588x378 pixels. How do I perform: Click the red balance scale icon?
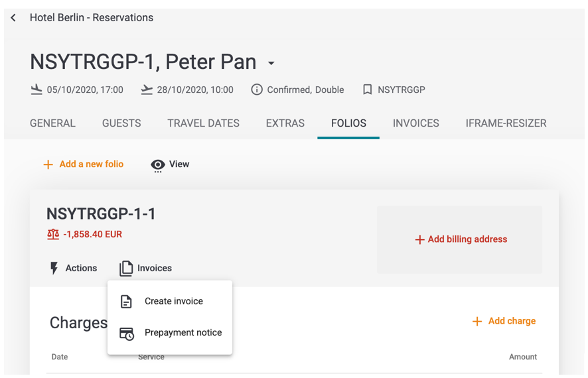coord(53,234)
